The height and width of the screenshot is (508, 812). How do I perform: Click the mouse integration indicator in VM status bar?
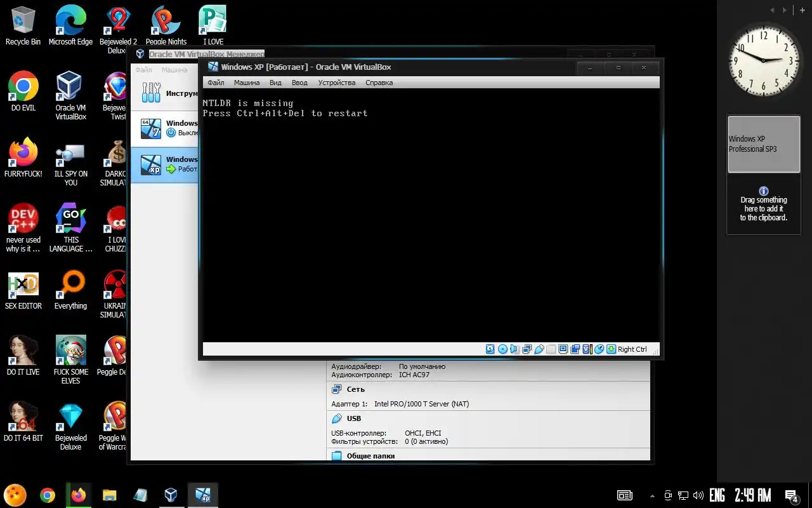pyautogui.click(x=599, y=349)
